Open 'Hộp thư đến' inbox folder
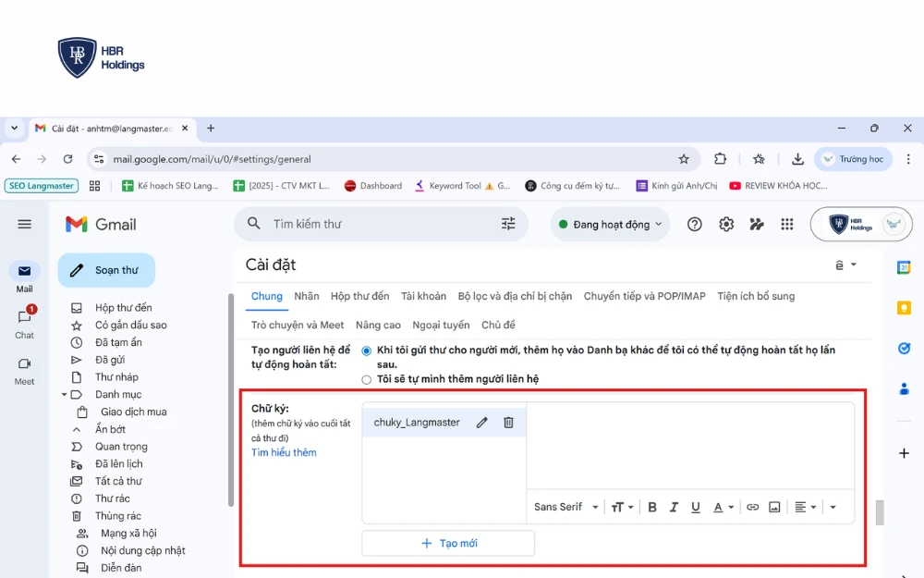The image size is (924, 578). [124, 308]
